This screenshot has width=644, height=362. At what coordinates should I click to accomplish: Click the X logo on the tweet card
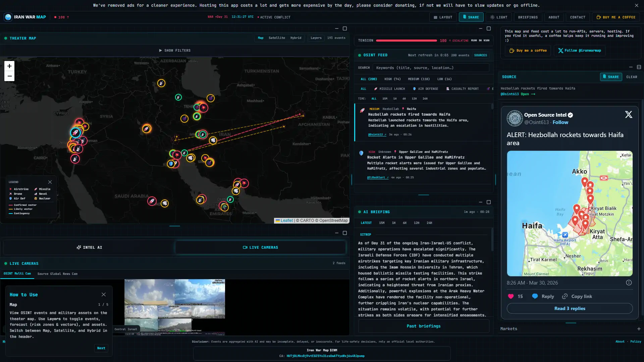click(629, 114)
